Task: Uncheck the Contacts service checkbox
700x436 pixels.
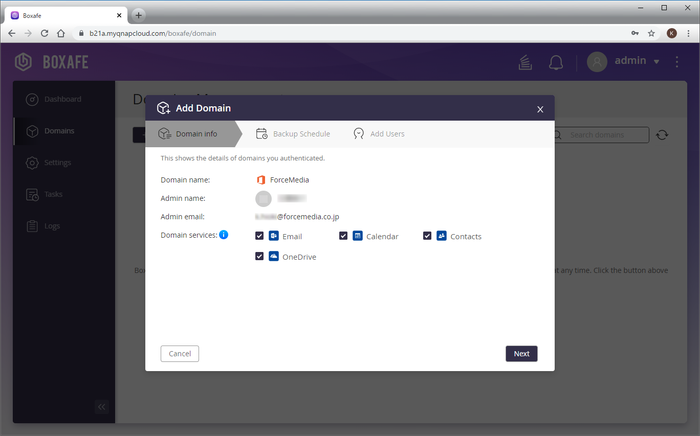Action: pyautogui.click(x=427, y=236)
